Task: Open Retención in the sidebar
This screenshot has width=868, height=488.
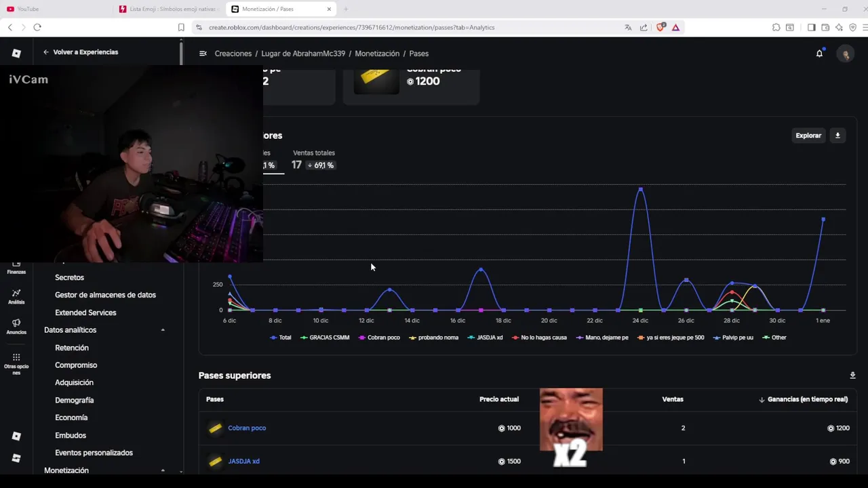Action: pos(72,348)
